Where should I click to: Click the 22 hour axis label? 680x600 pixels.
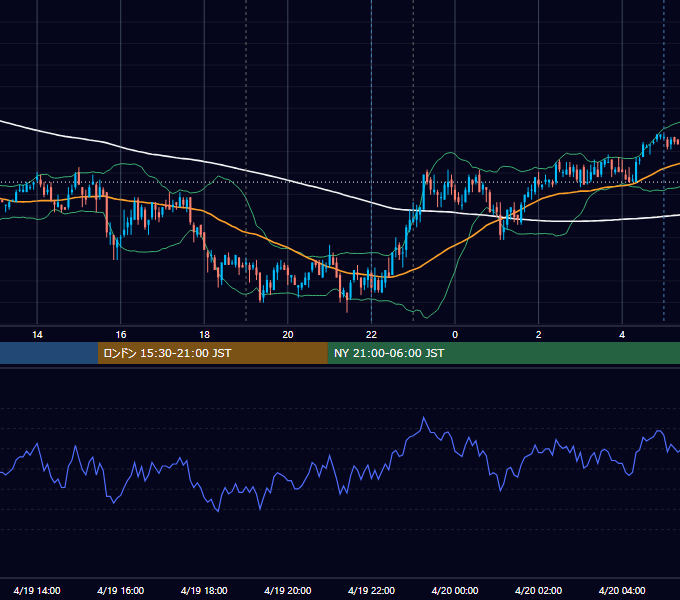[x=371, y=335]
